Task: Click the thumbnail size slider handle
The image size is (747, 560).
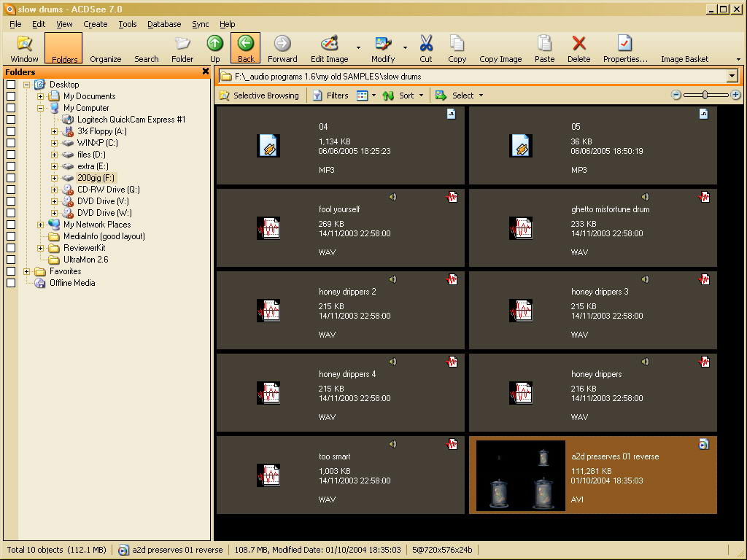Action: click(x=705, y=95)
